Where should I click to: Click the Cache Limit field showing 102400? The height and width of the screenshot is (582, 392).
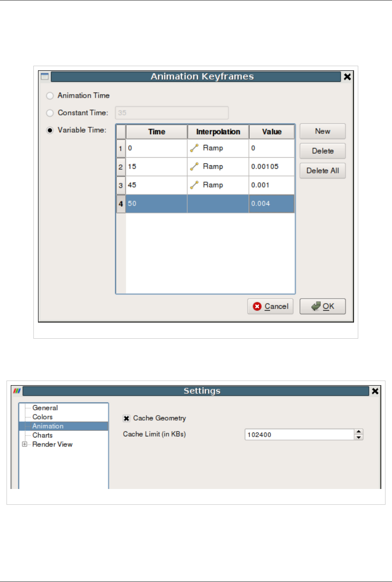pos(299,435)
